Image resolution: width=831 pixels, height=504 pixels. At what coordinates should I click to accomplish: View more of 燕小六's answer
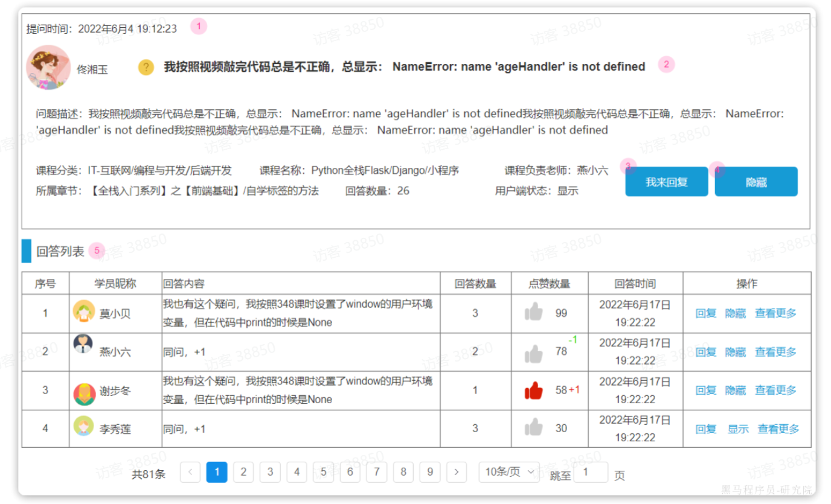[x=776, y=352]
